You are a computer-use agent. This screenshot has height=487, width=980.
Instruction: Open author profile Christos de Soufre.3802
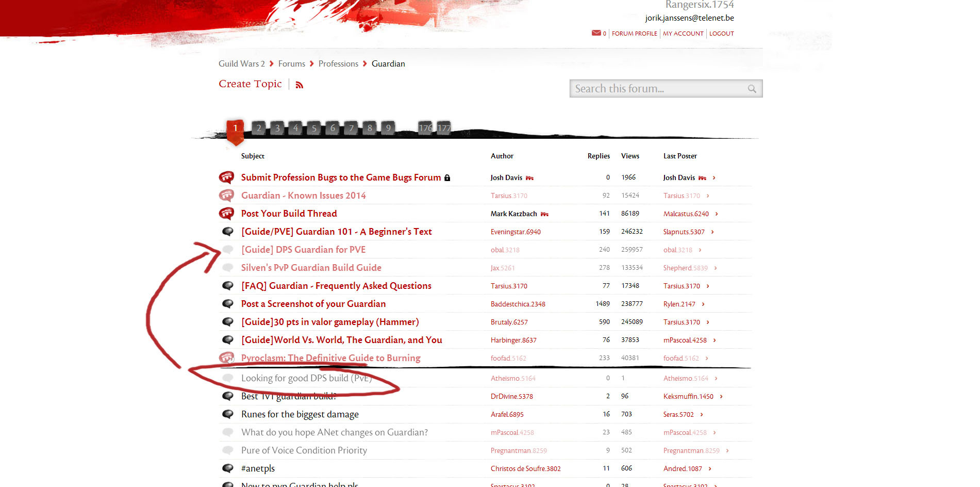point(526,469)
